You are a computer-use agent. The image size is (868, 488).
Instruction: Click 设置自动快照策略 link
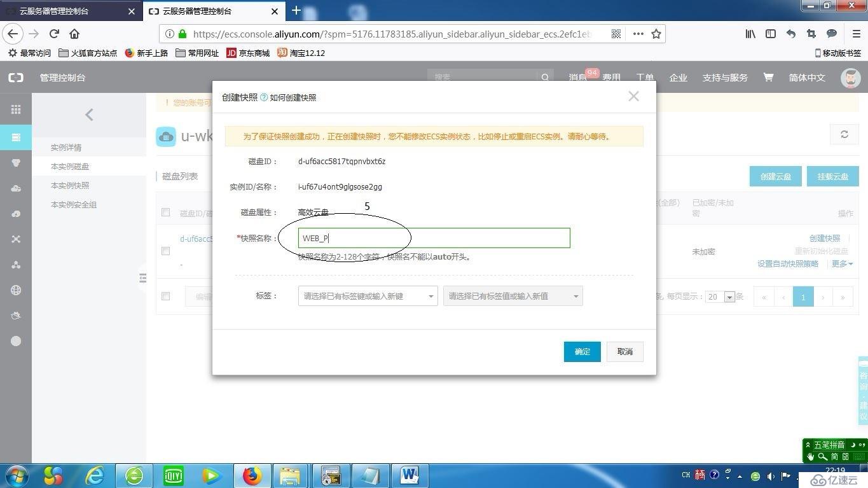788,263
